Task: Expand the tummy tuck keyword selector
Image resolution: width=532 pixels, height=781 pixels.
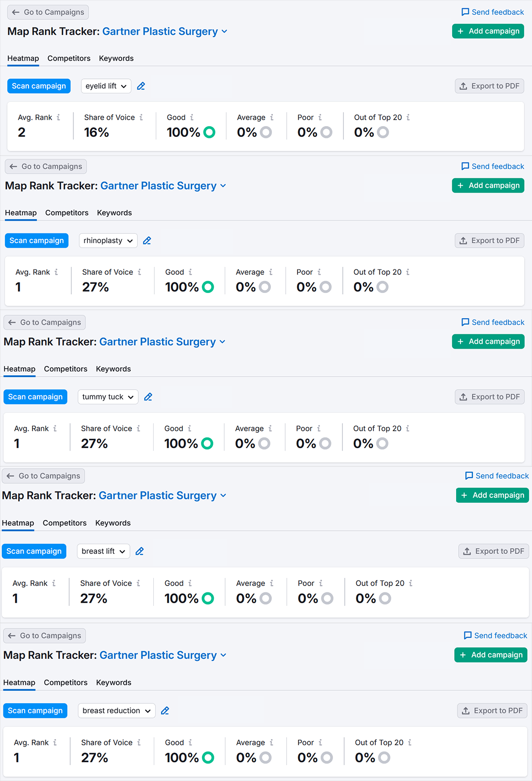Action: tap(108, 397)
